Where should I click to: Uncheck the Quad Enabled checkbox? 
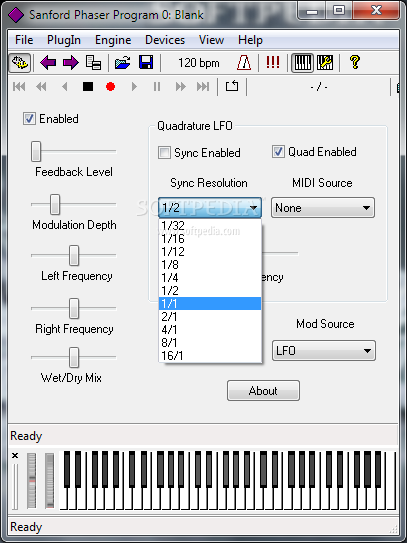click(278, 152)
